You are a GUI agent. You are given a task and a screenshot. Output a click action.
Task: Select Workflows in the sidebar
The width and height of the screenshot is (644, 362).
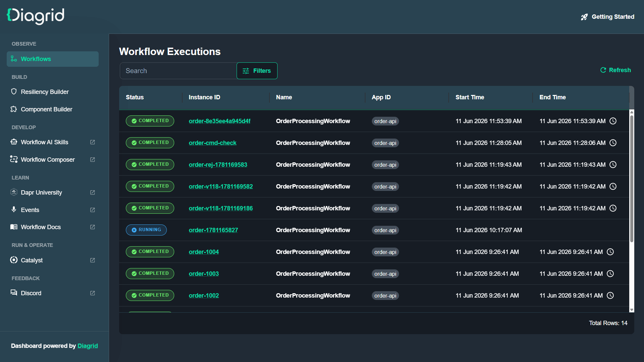coord(53,59)
